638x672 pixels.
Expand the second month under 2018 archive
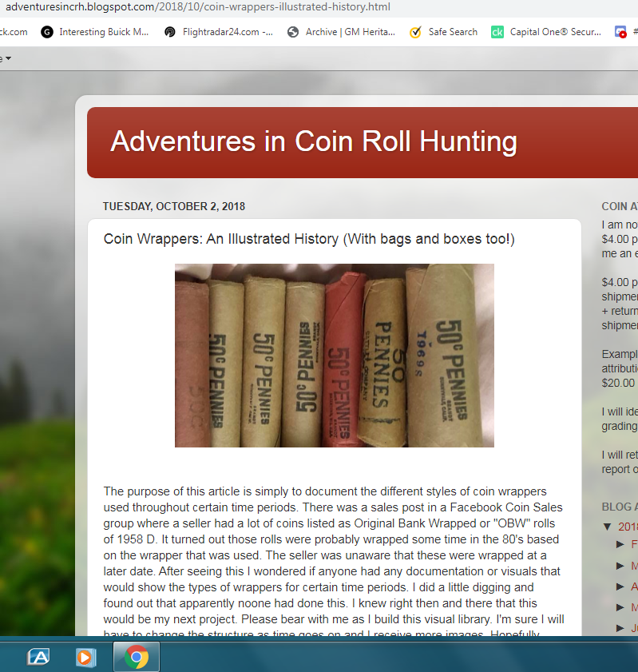pyautogui.click(x=620, y=566)
